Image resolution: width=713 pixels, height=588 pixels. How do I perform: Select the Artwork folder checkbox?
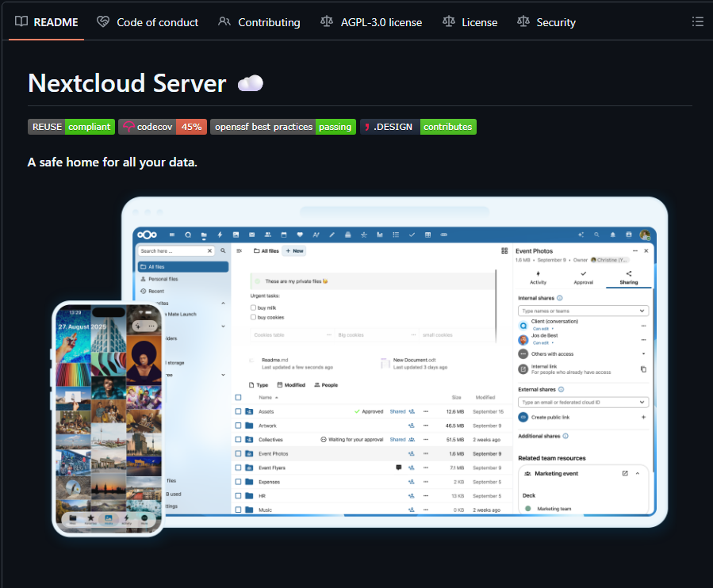[x=238, y=426]
